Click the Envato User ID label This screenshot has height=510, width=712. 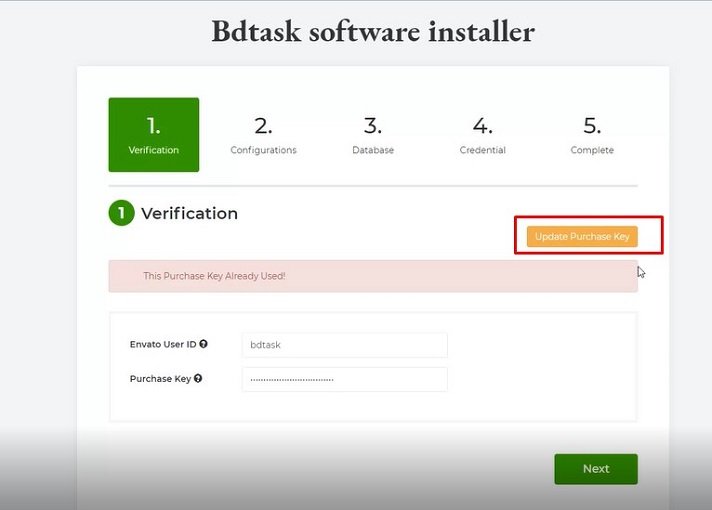click(x=163, y=344)
